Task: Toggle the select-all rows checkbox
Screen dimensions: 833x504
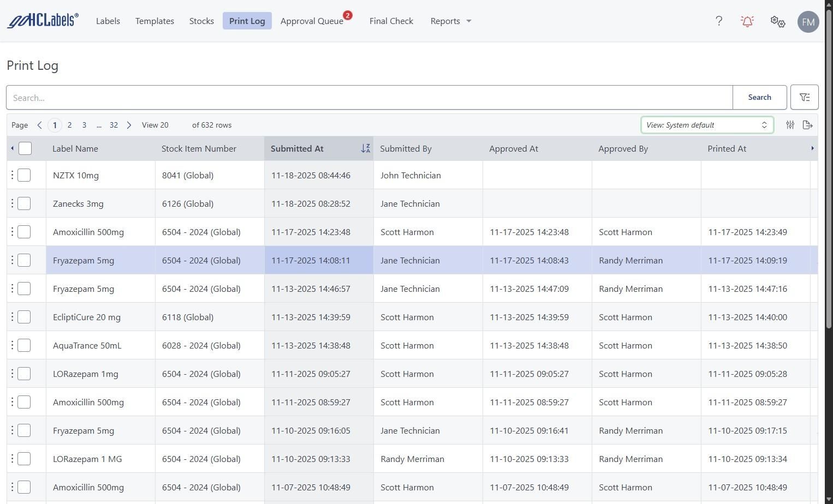Action: pyautogui.click(x=25, y=148)
